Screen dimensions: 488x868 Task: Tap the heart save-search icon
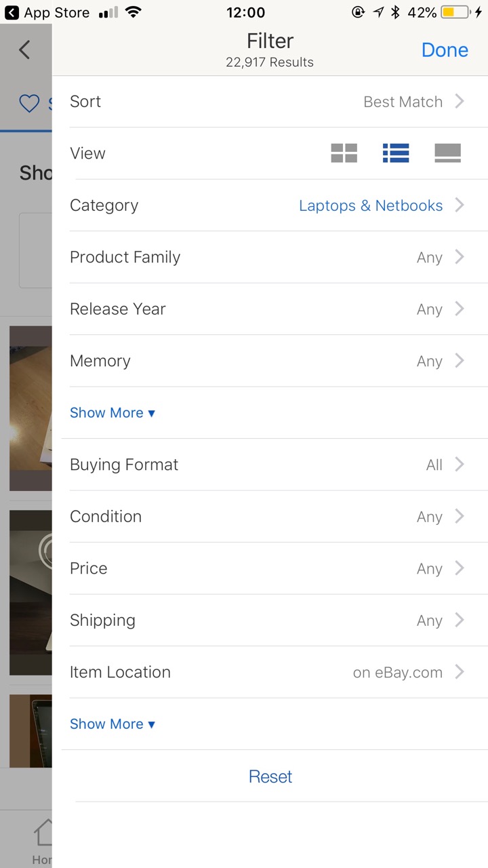(x=29, y=104)
